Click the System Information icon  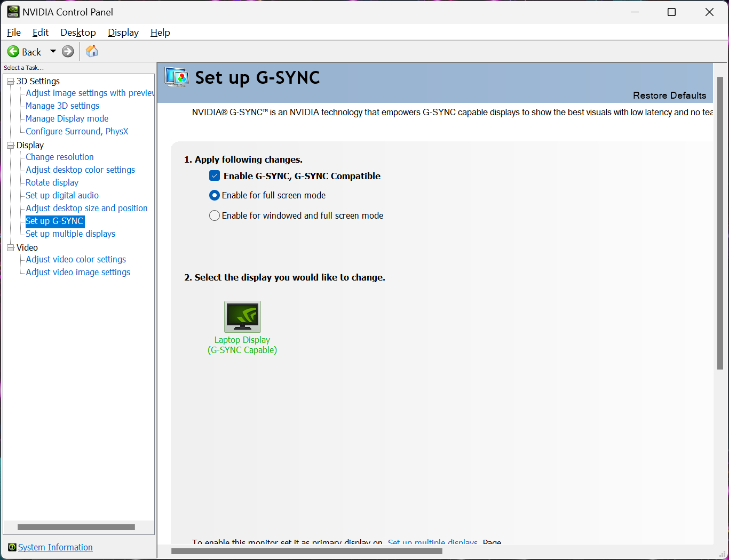12,547
